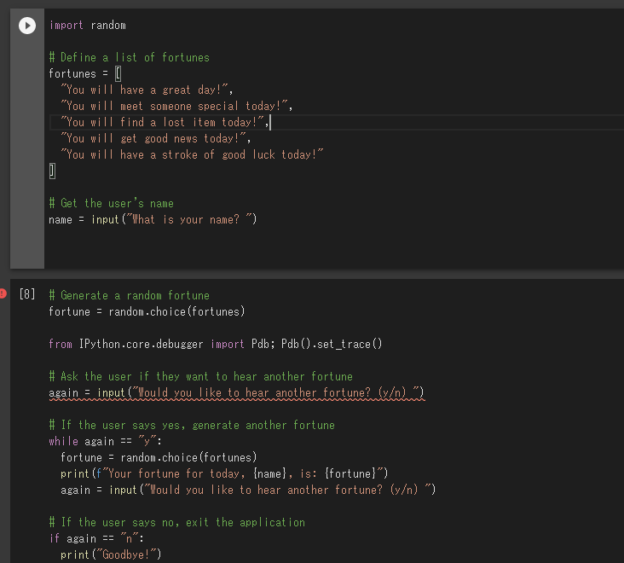
Task: Click the closing bracket of fortunes list
Action: click(52, 171)
